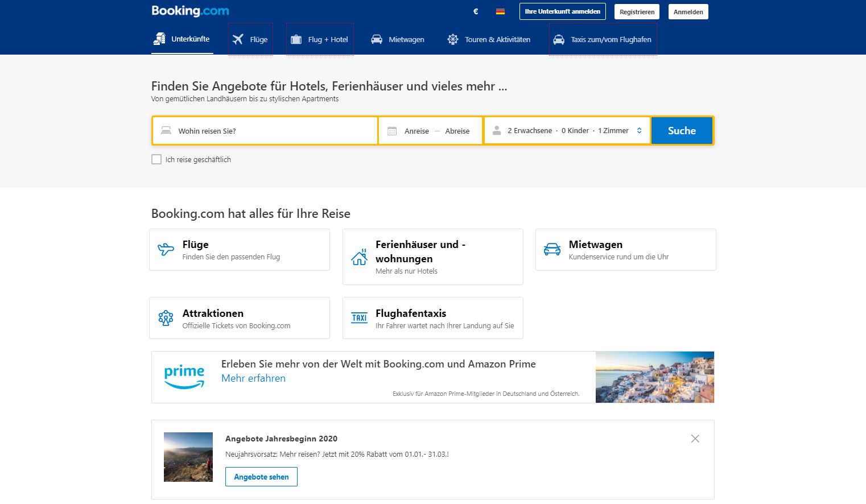Click the Angebote sehen button

point(261,477)
